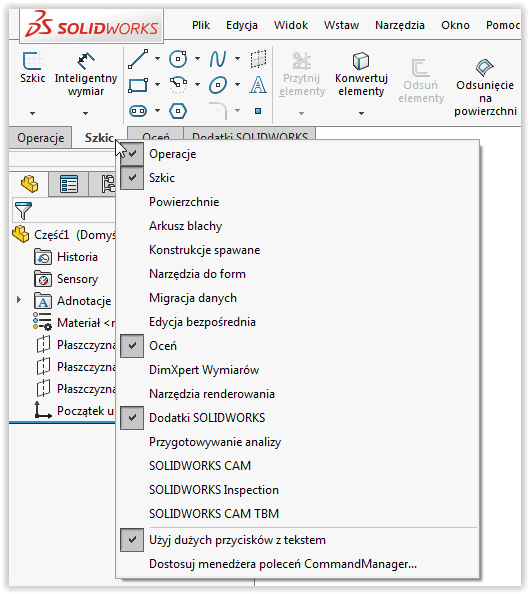This screenshot has width=529, height=594.
Task: Open the Szkic button dropdown arrow
Action: pos(32,113)
